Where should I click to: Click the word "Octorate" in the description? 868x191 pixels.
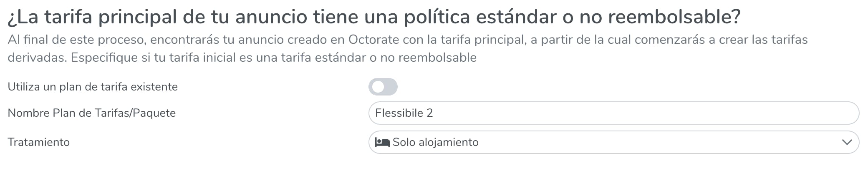pos(373,40)
